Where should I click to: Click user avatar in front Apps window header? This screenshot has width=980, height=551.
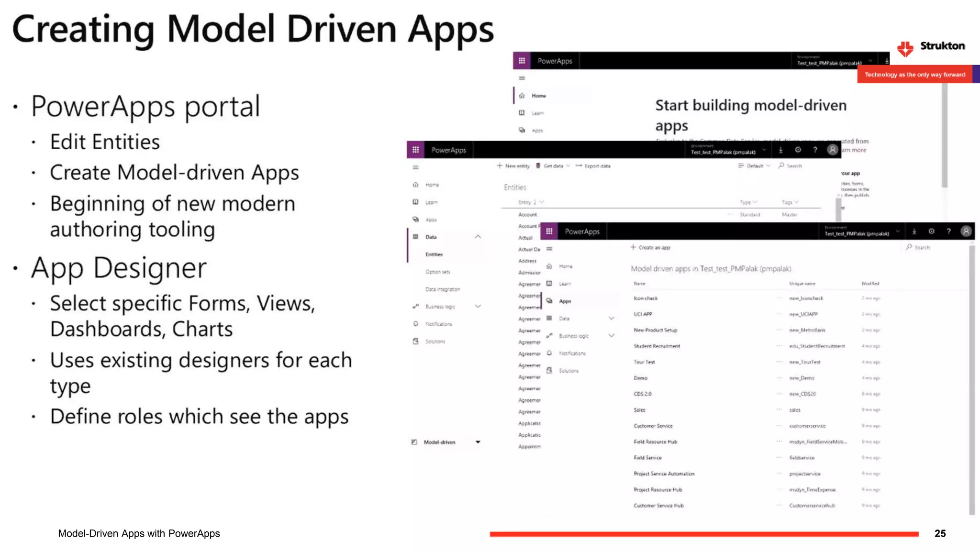coord(966,231)
